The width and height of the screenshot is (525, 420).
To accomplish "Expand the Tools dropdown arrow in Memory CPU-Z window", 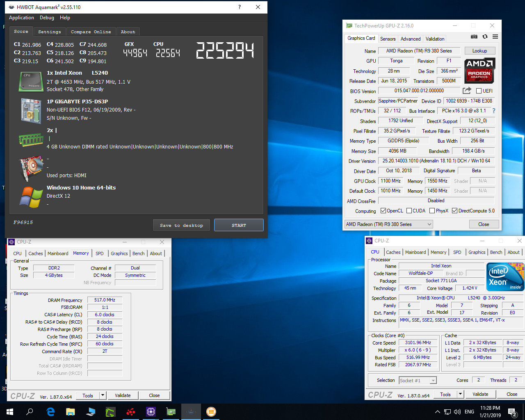I will point(103,395).
